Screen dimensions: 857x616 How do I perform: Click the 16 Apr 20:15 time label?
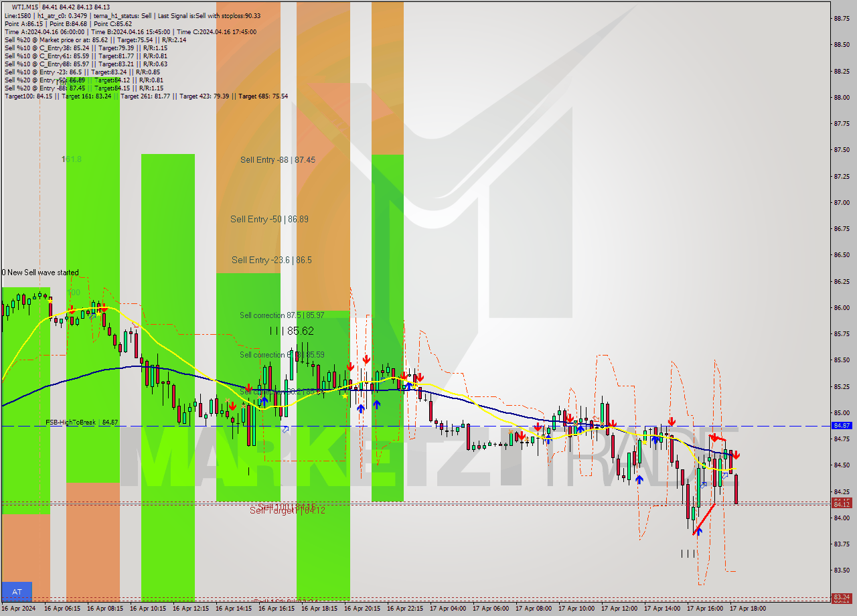click(x=362, y=609)
